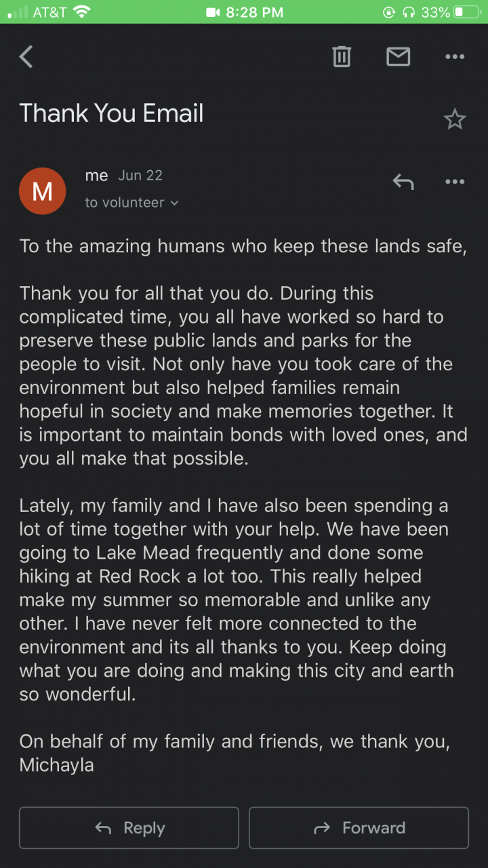Tap the Michayla signature text
This screenshot has width=488, height=868.
click(57, 765)
